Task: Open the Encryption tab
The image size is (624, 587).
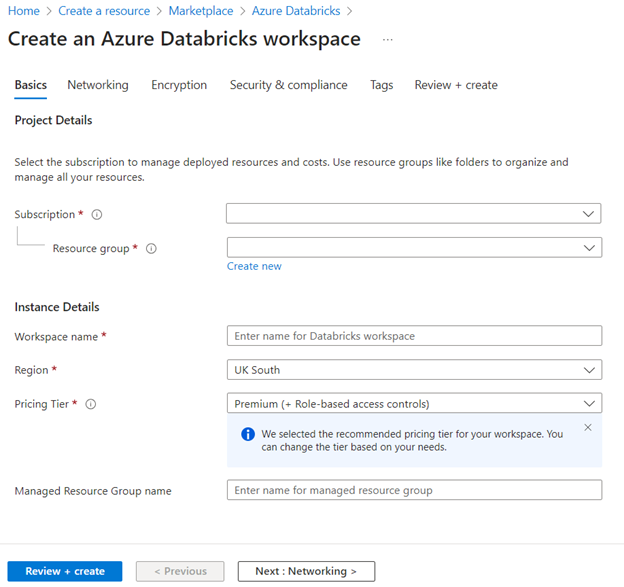Action: 179,85
